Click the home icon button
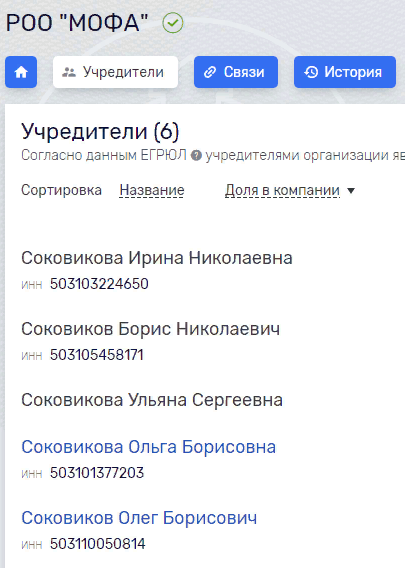Image resolution: width=405 pixels, height=568 pixels. (x=21, y=72)
